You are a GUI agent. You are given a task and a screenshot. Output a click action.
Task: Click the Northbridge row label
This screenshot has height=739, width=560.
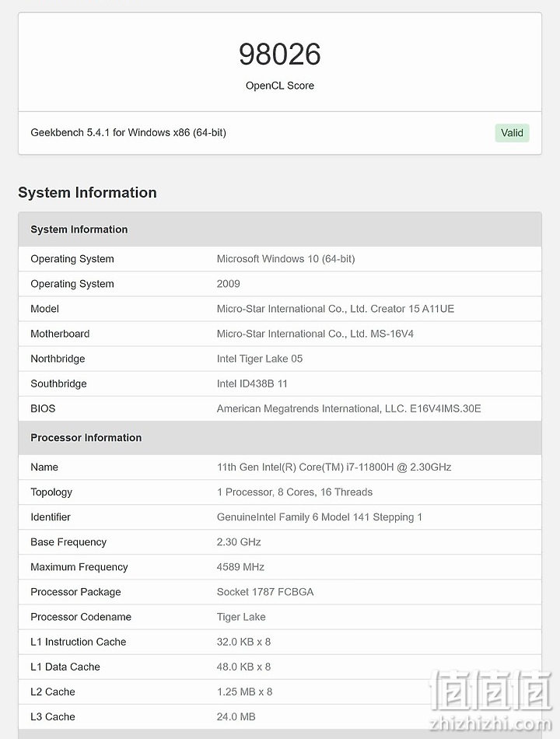[58, 359]
